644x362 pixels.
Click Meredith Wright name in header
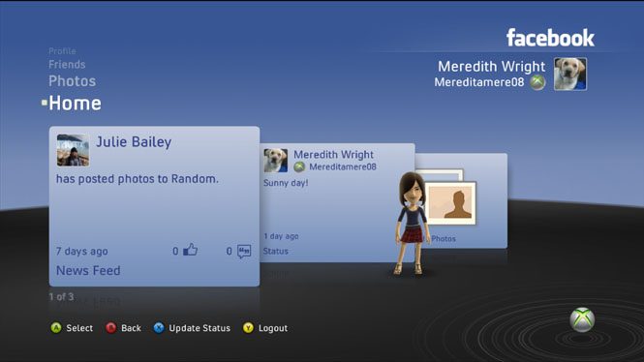(492, 67)
